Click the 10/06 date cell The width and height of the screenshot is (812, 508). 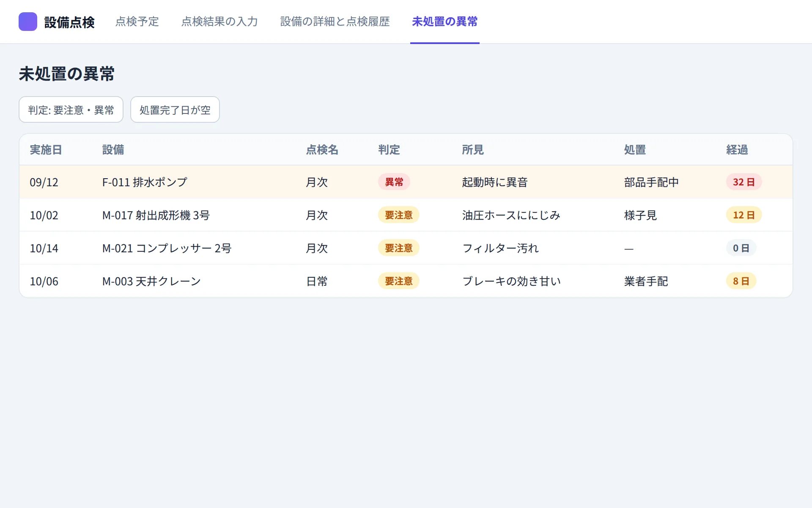click(44, 281)
